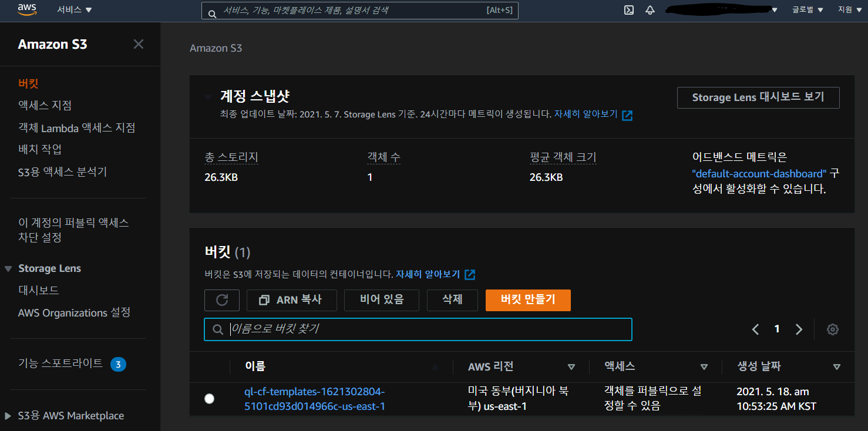This screenshot has width=868, height=431.
Task: Open the 지원 support dropdown
Action: click(849, 10)
